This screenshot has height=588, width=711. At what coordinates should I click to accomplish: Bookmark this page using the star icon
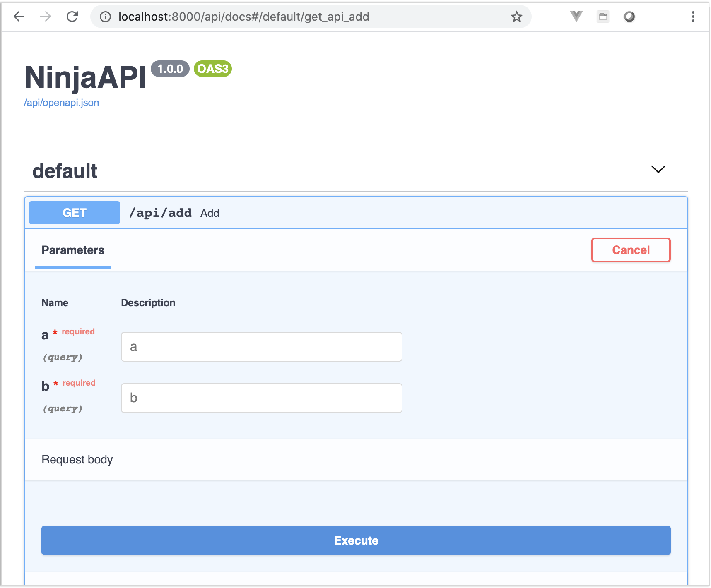tap(516, 17)
